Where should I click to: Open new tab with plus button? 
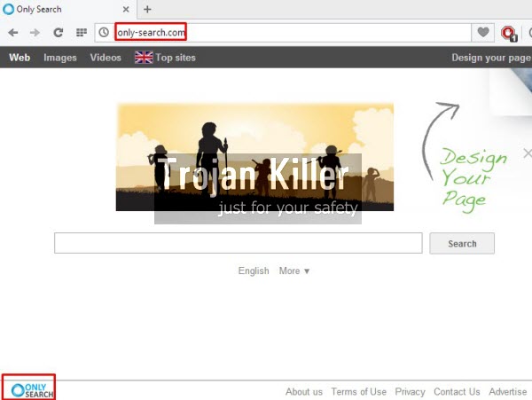point(147,9)
